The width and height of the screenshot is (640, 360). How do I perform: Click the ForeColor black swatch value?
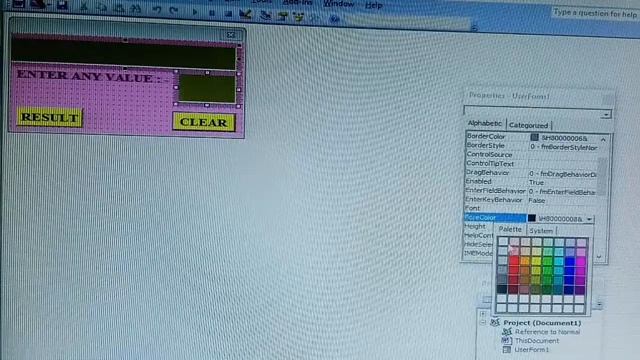point(531,218)
